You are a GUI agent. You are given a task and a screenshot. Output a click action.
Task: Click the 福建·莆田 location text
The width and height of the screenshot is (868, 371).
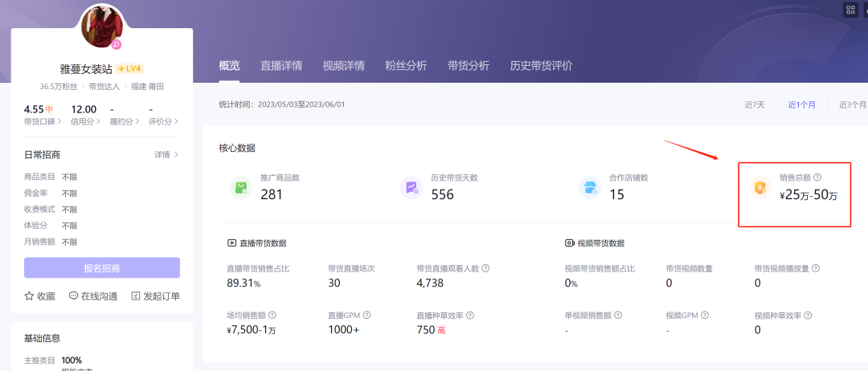(147, 87)
